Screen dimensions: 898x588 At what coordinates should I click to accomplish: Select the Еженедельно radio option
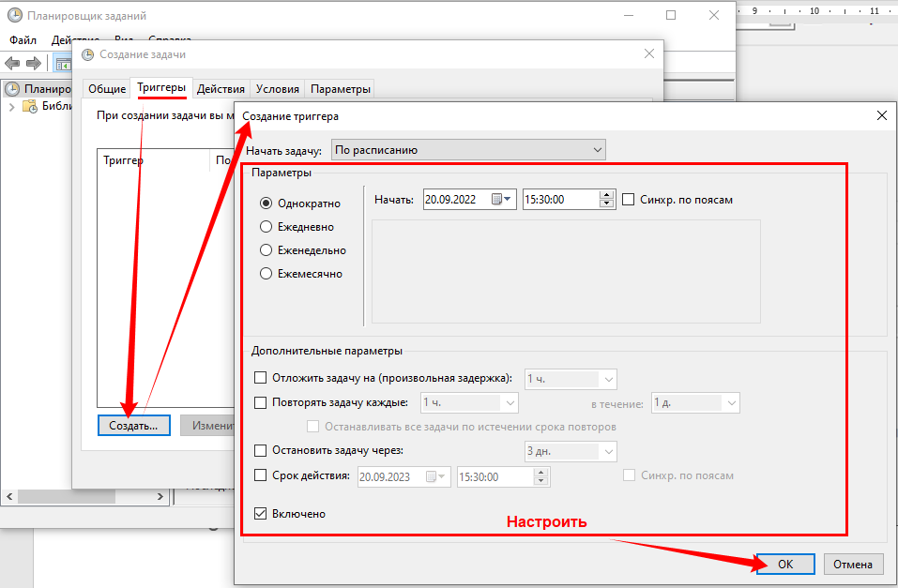click(x=266, y=250)
